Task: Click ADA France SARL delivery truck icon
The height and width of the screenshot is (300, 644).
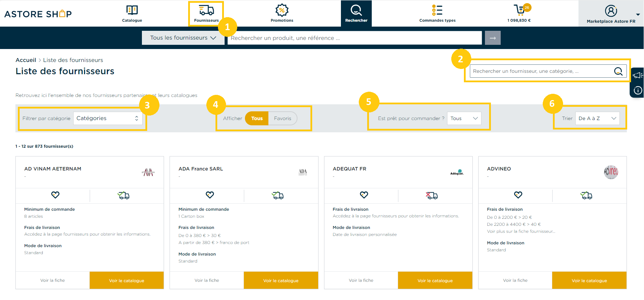Action: pos(278,195)
